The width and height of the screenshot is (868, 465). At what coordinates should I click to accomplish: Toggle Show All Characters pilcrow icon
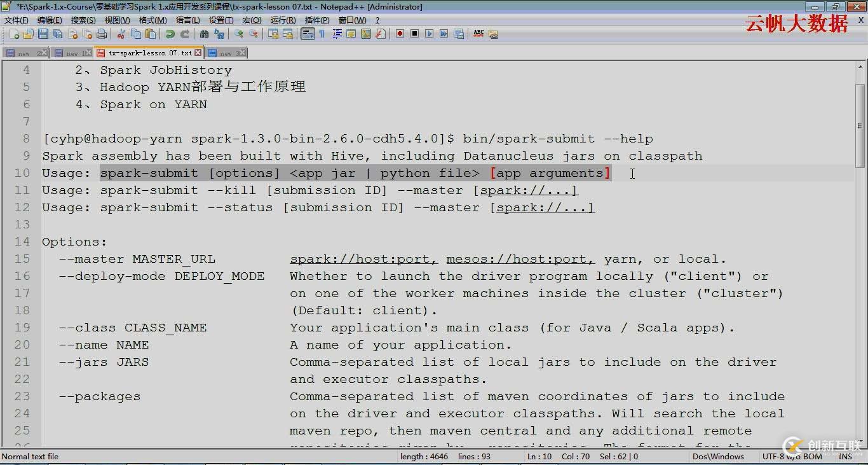tap(322, 34)
